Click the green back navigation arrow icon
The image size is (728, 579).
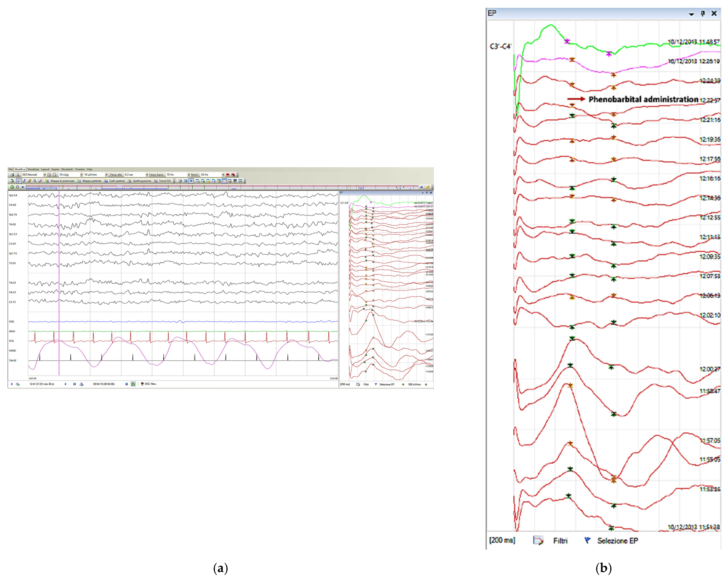(12, 187)
